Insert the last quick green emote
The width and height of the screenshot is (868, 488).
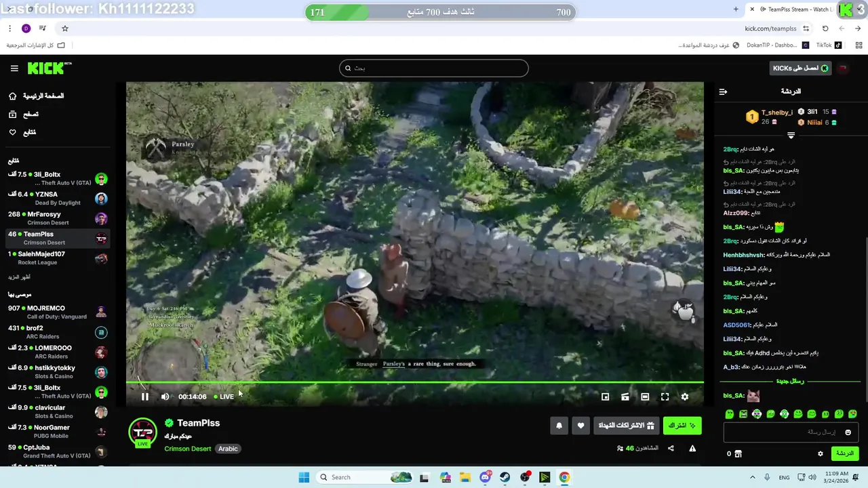[x=852, y=414]
